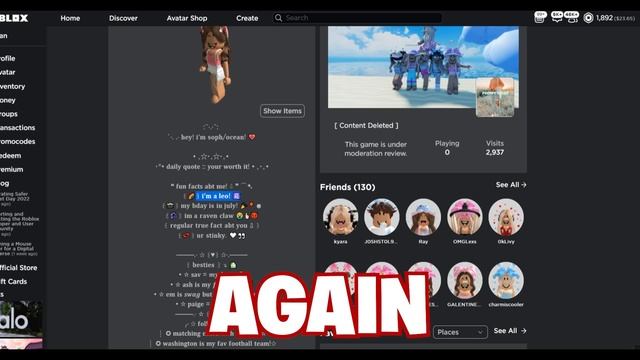Open Promocodes in the left sidebar
Viewport: 640px width, 360px height.
coord(18,142)
